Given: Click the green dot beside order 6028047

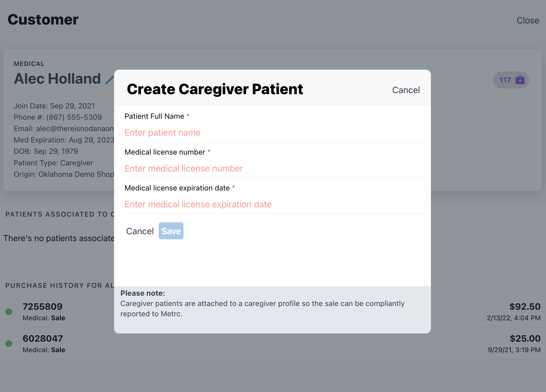Looking at the screenshot, I should pyautogui.click(x=9, y=343).
